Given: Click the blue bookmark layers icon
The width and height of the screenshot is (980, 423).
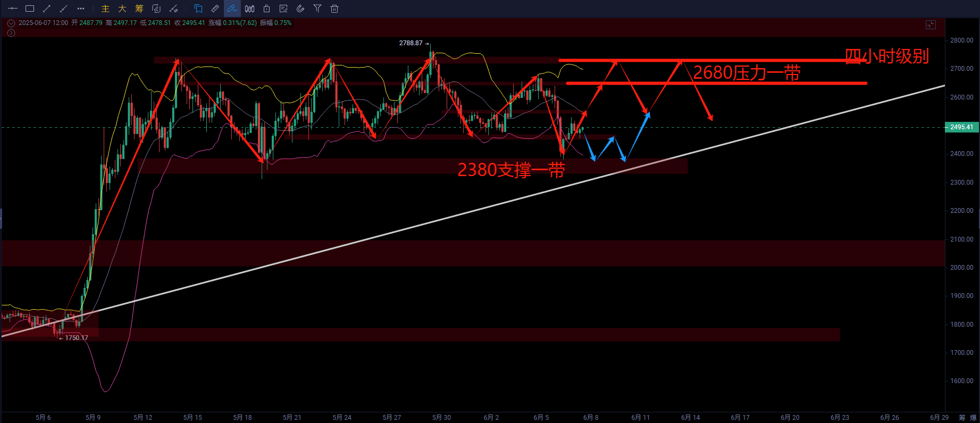Looking at the screenshot, I should tap(198, 9).
